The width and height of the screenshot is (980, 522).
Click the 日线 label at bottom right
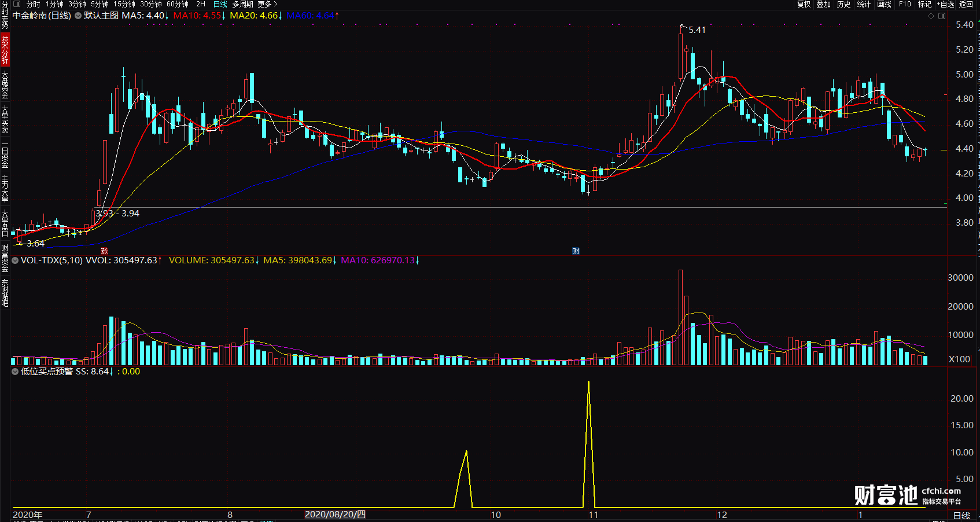tap(961, 515)
